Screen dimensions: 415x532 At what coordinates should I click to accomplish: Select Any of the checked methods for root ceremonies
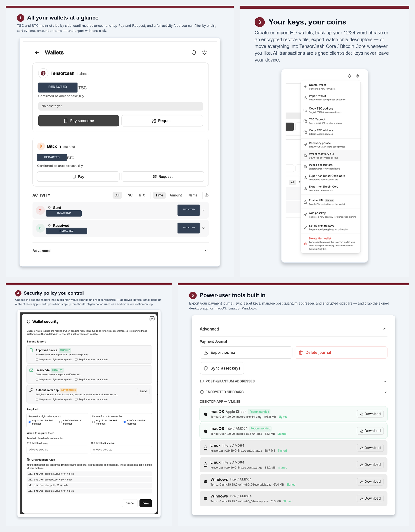point(93,422)
